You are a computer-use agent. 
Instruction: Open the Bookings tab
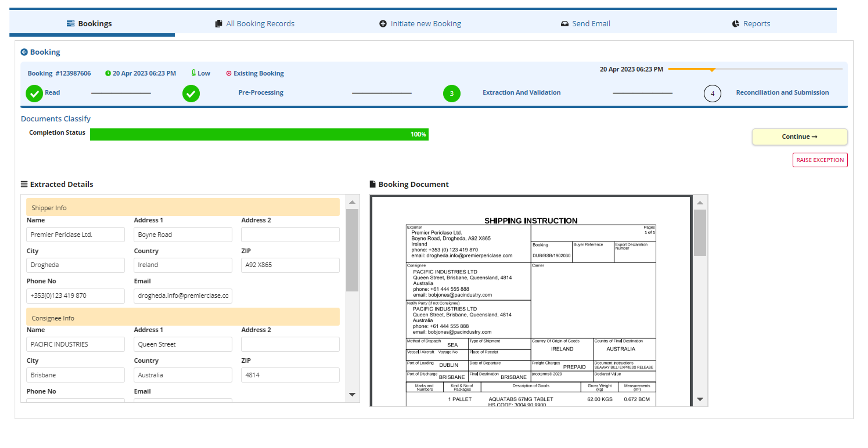92,23
